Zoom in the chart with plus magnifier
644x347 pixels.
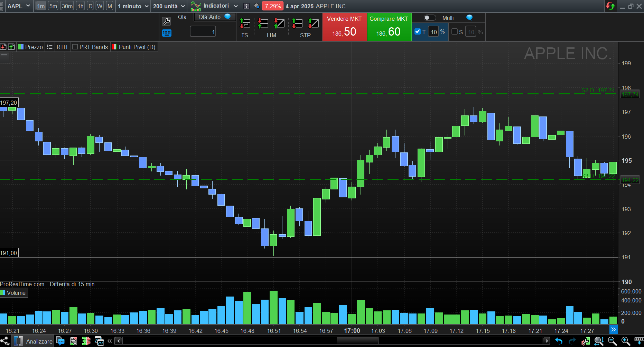pyautogui.click(x=625, y=341)
